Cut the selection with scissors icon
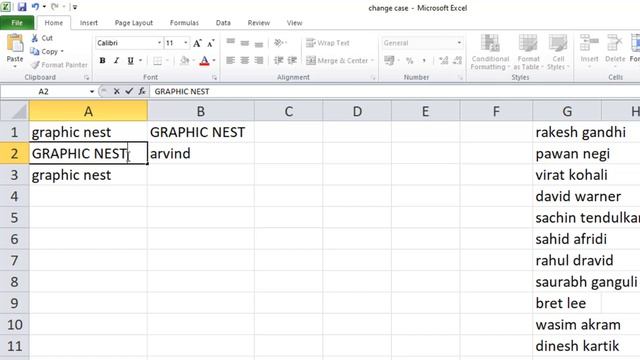This screenshot has height=360, width=640. (x=35, y=38)
